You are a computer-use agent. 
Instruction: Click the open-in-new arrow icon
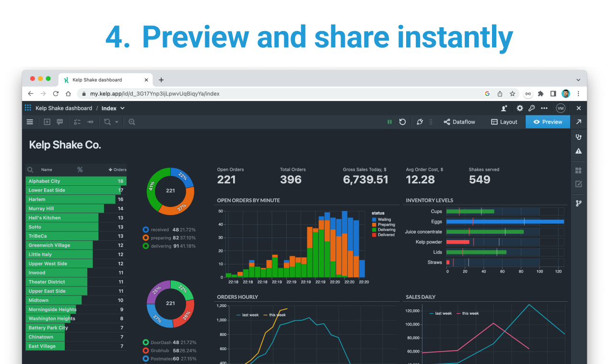[x=579, y=122]
